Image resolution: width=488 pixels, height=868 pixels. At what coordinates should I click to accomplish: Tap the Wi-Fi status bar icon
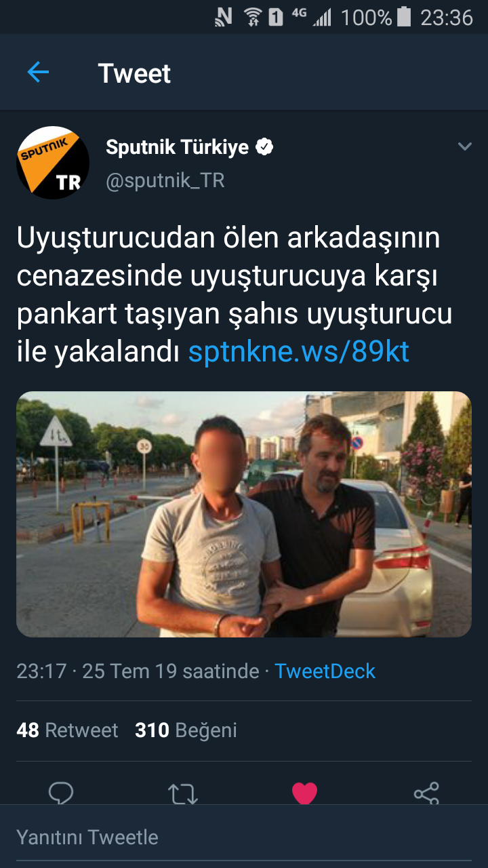[253, 16]
